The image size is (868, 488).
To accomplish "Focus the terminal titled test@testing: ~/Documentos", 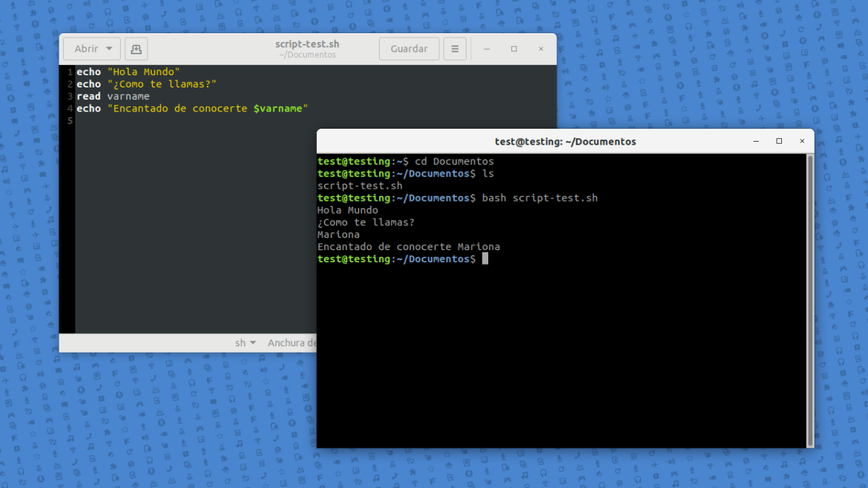I will (566, 142).
